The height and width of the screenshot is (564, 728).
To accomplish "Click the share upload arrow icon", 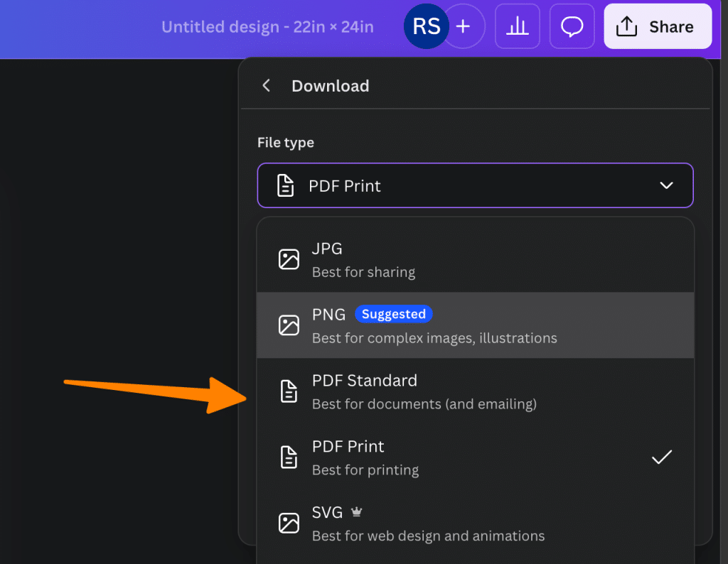I will (x=626, y=26).
